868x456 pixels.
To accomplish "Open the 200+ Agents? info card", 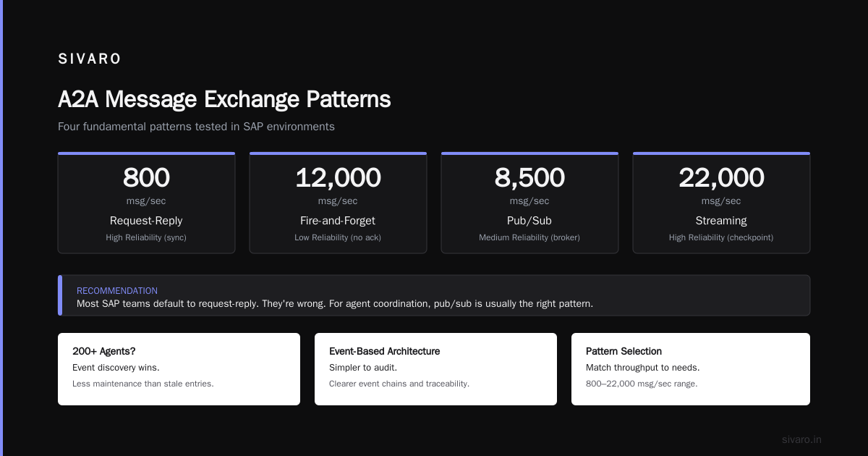I will tap(179, 369).
